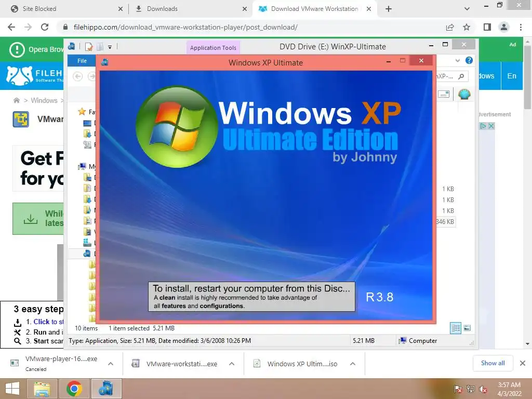The image size is (532, 399).
Task: Bookmark this page with the star icon
Action: tap(467, 27)
